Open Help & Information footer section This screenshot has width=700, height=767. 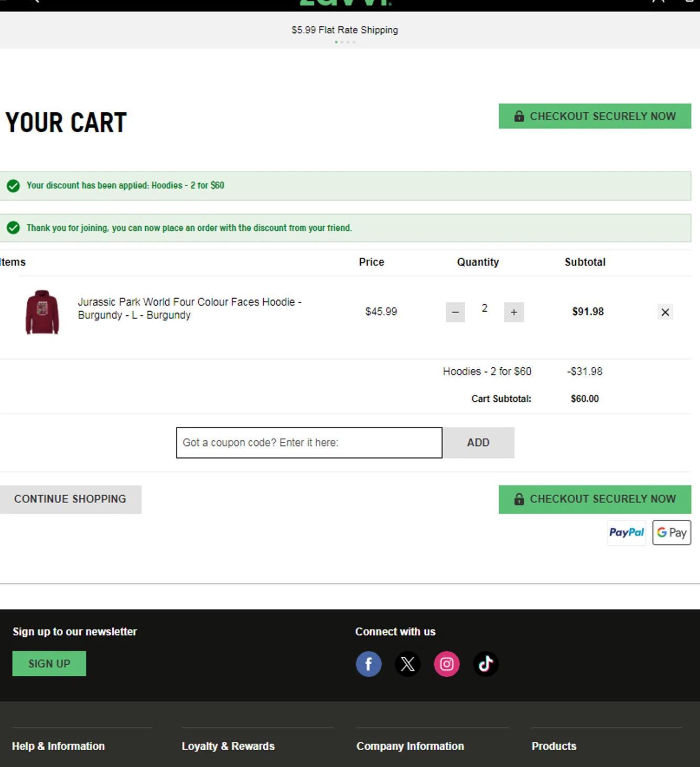[x=58, y=746]
